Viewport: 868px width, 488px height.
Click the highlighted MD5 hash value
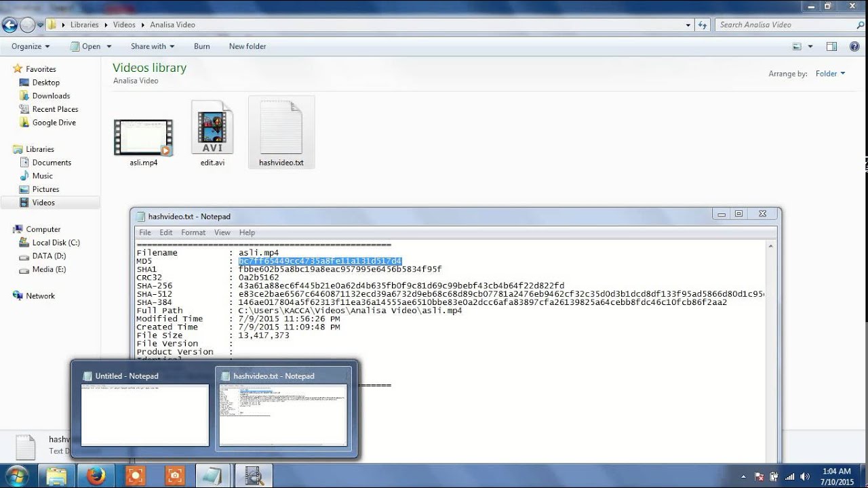point(320,261)
